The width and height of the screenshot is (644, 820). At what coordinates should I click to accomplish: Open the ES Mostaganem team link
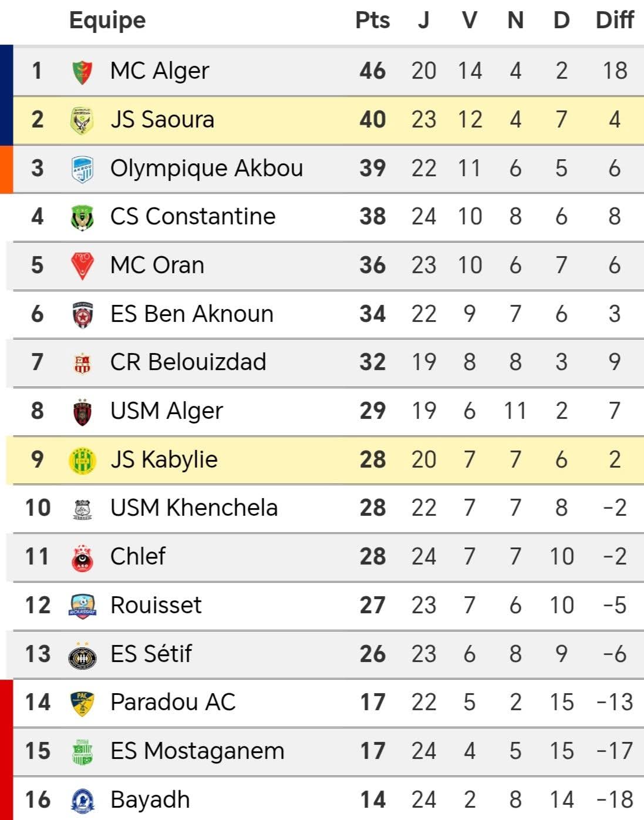point(197,751)
